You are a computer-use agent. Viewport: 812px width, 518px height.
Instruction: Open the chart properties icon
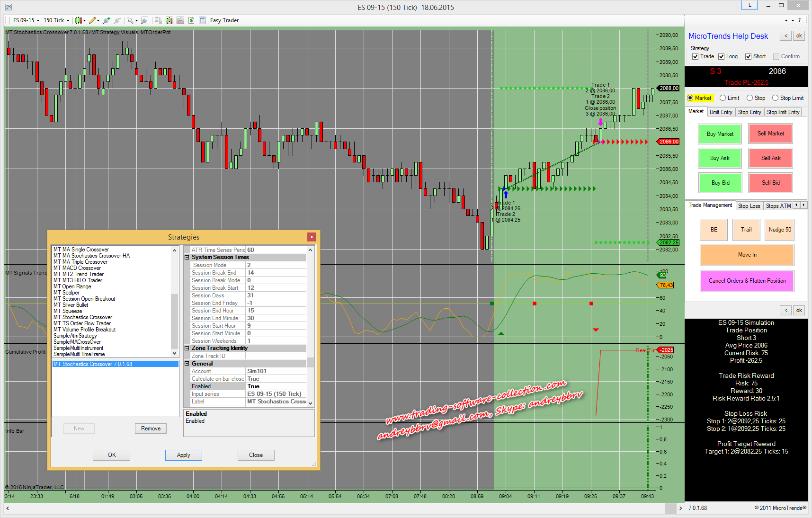click(x=202, y=20)
